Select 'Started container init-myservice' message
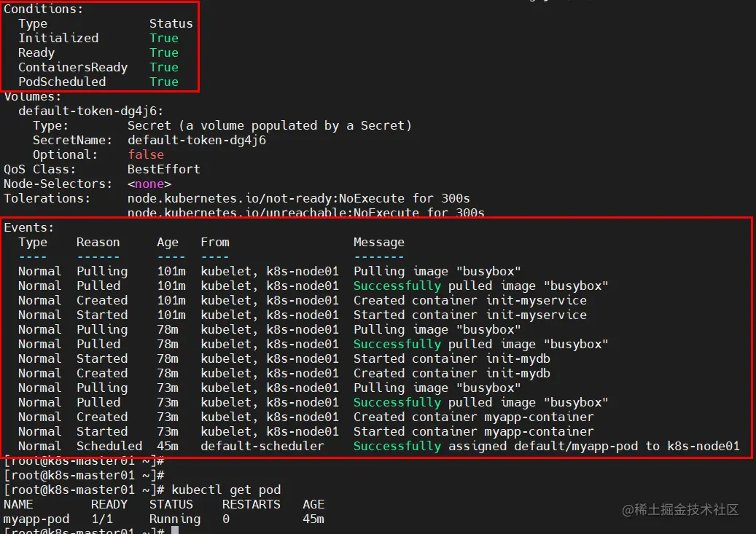 [x=470, y=315]
